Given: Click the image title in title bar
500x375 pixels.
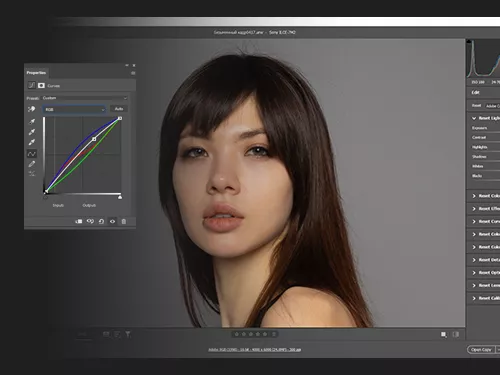Looking at the screenshot, I should coord(255,32).
